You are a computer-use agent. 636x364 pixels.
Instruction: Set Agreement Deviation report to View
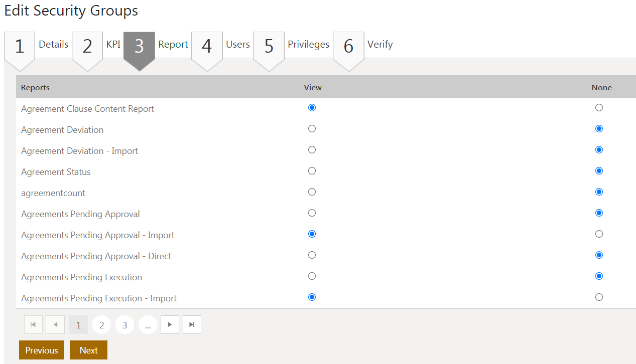tap(312, 129)
